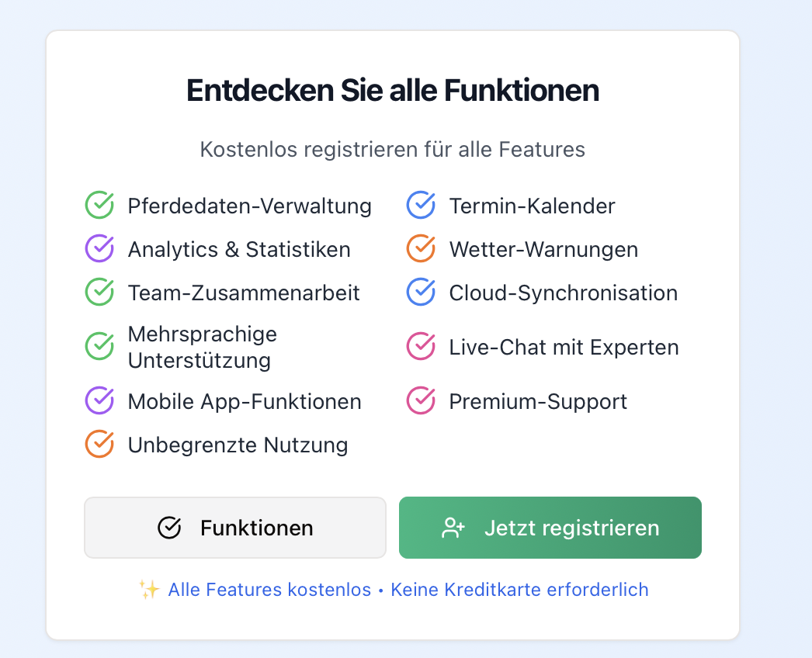This screenshot has width=812, height=658.
Task: Click the sparkles emoji in the footer note
Action: click(x=149, y=590)
